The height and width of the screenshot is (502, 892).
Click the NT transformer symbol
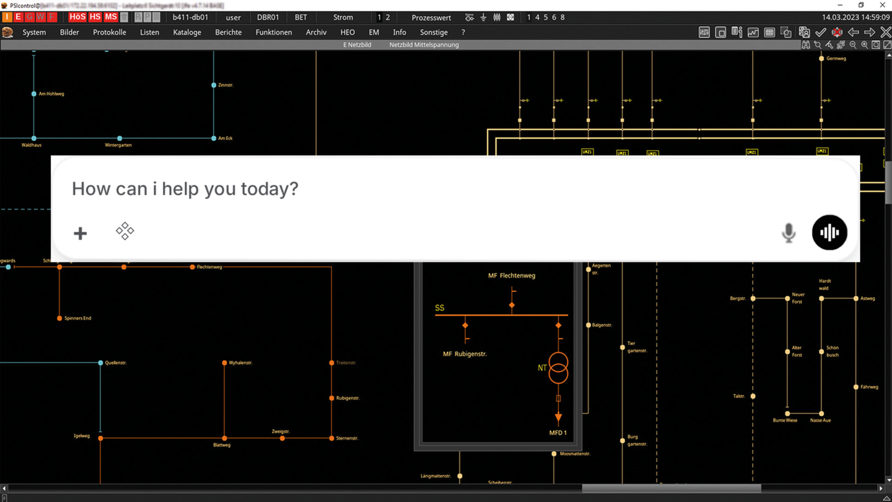(x=558, y=368)
